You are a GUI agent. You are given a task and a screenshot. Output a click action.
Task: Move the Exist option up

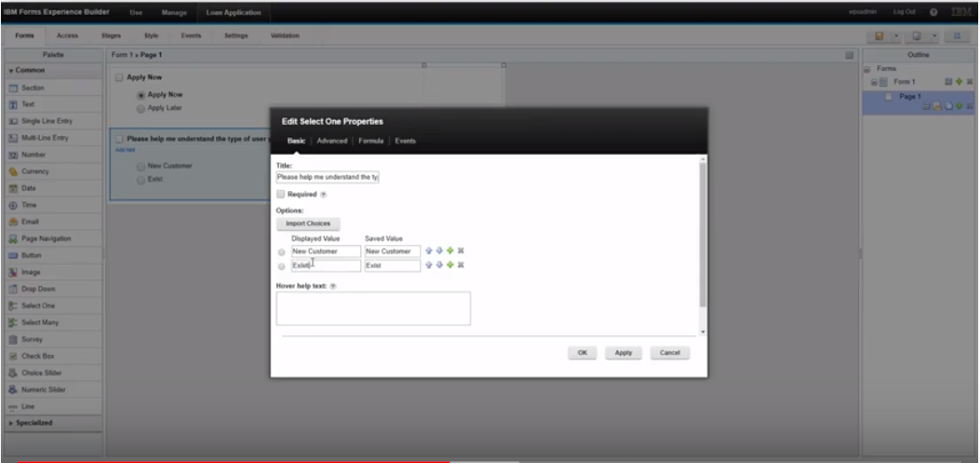pyautogui.click(x=429, y=266)
